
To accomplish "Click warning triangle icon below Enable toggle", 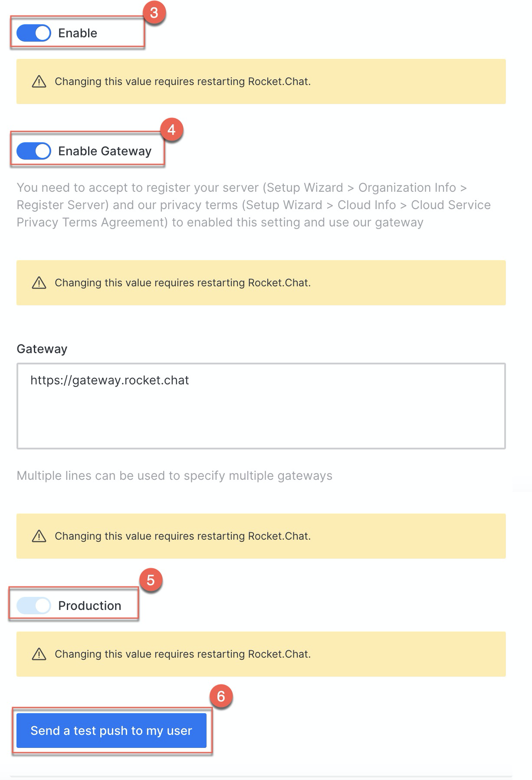I will click(x=39, y=81).
